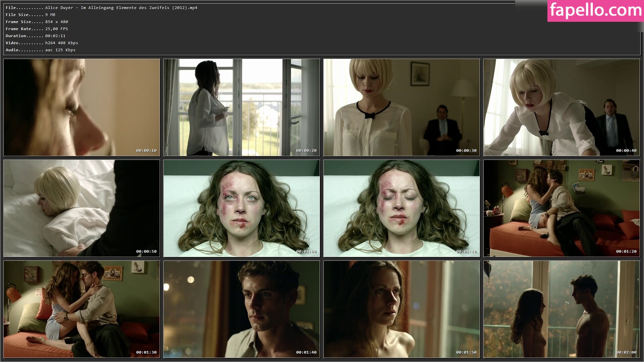Select the pillow scene thumbnail at 00:00:50
Image resolution: width=644 pixels, height=362 pixels.
[x=82, y=208]
